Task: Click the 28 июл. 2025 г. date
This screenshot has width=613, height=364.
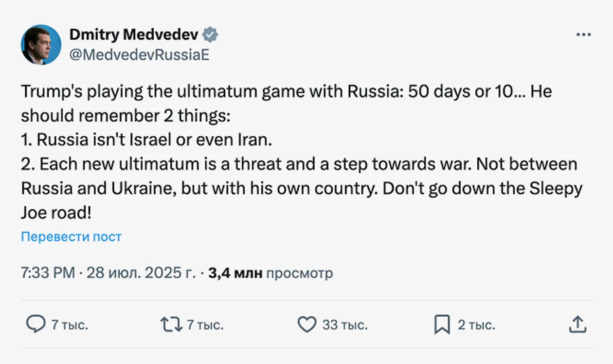Action: click(141, 273)
